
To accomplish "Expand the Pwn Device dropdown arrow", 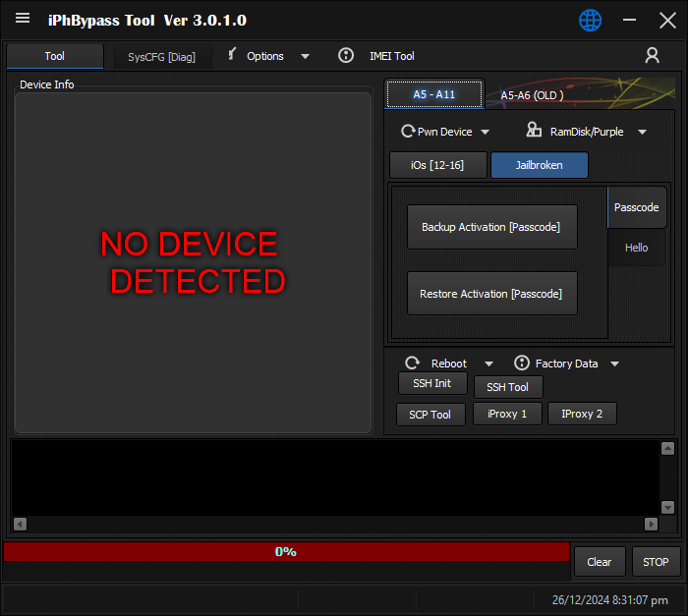I will [485, 132].
